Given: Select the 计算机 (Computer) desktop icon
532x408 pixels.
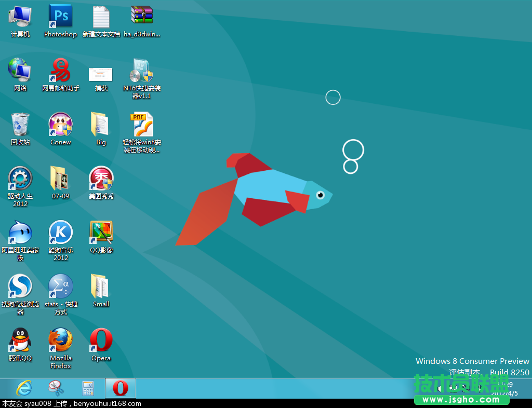Looking at the screenshot, I should (x=20, y=17).
